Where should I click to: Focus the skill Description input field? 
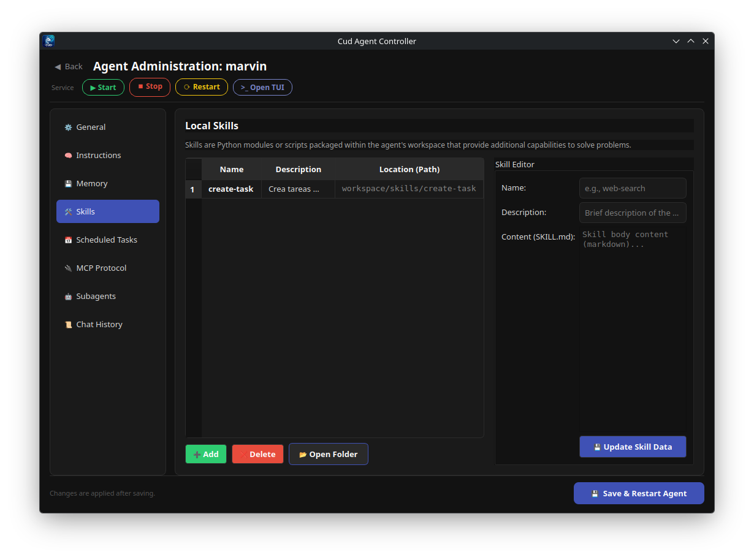(633, 213)
